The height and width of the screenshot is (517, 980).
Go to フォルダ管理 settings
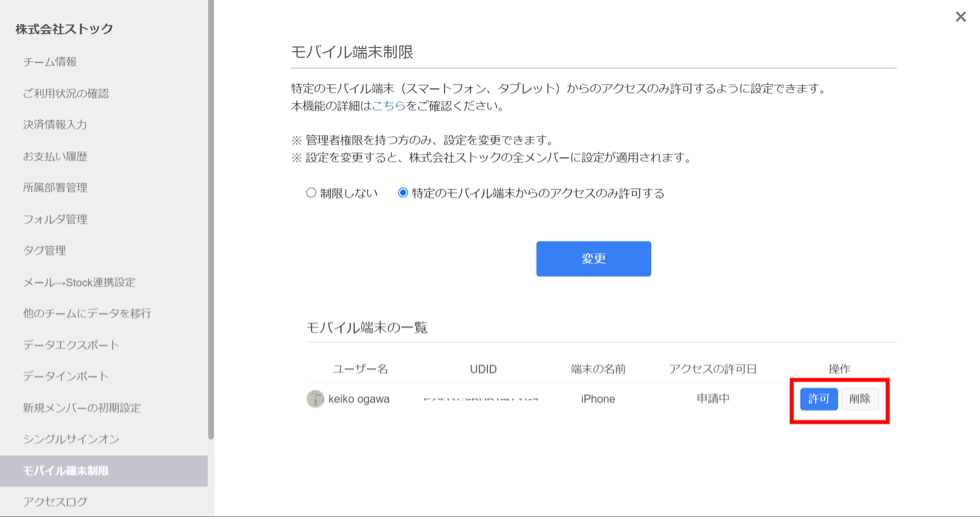click(55, 219)
